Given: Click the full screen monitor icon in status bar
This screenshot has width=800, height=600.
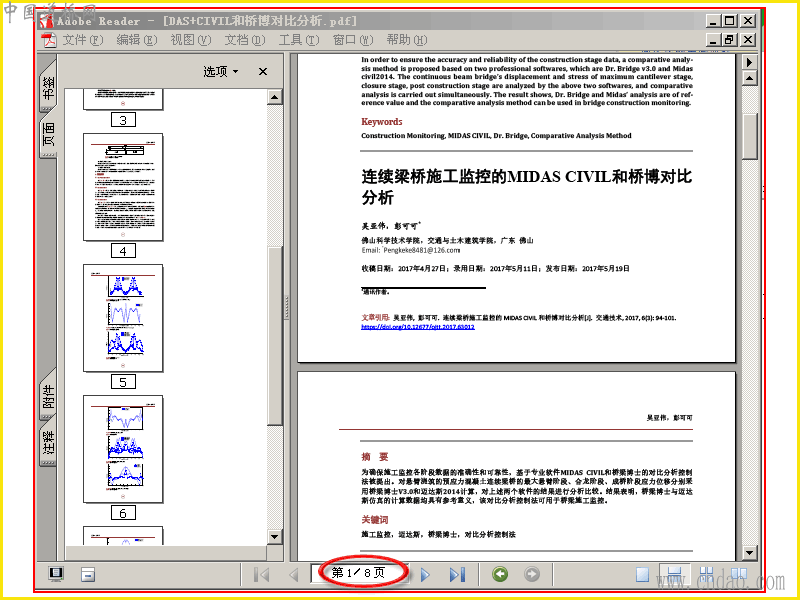Looking at the screenshot, I should pyautogui.click(x=56, y=574).
